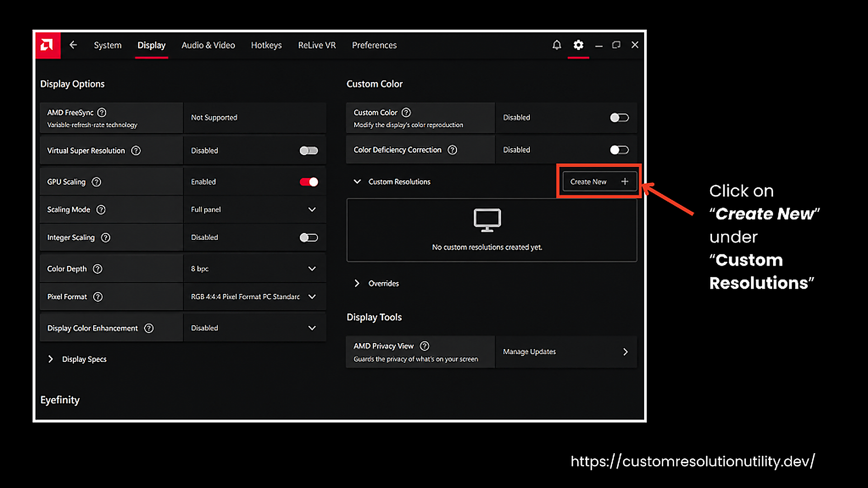This screenshot has width=868, height=488.
Task: Enable Integer Scaling switch
Action: click(309, 238)
